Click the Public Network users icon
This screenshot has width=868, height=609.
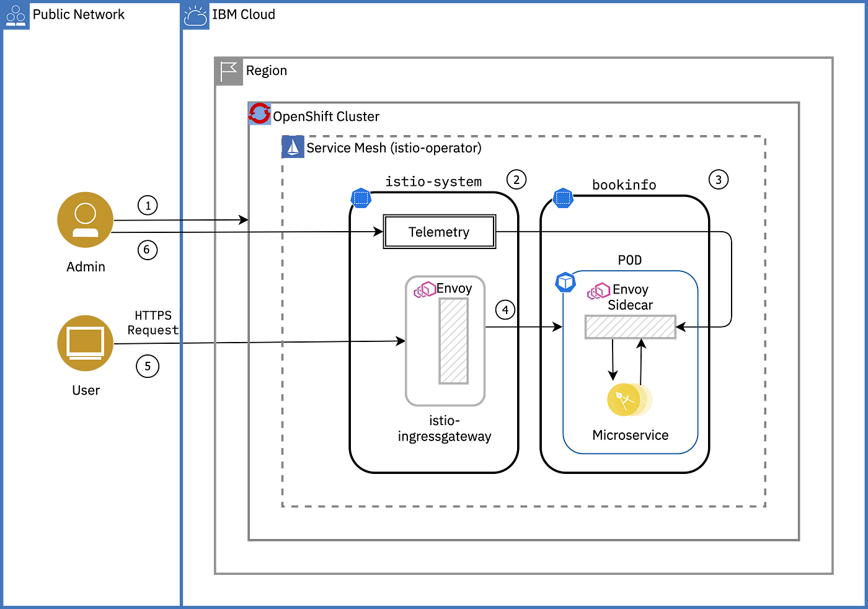point(15,15)
